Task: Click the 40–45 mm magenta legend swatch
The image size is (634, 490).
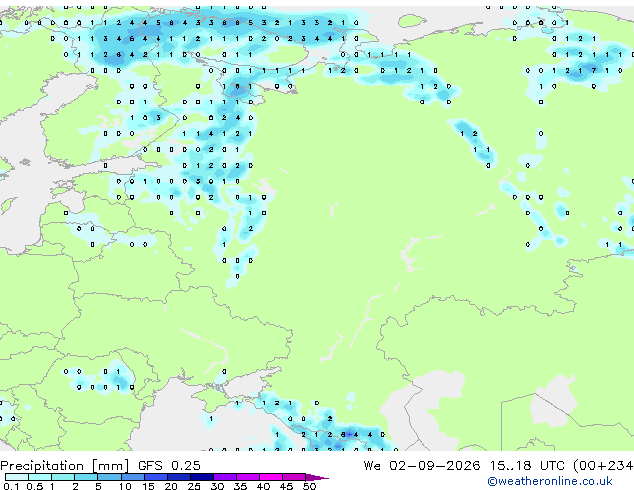Action: point(271,477)
